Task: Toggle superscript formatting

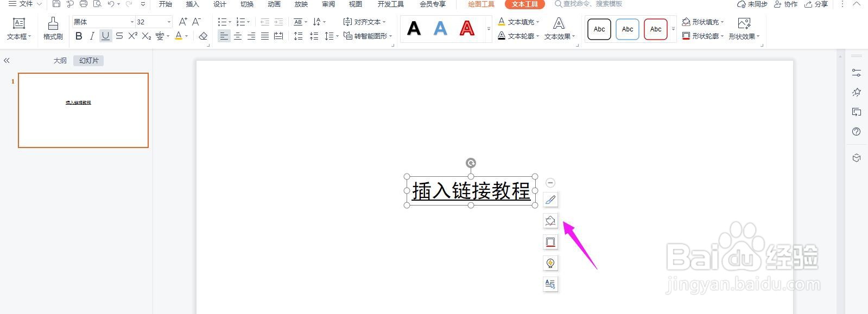Action: [x=132, y=36]
